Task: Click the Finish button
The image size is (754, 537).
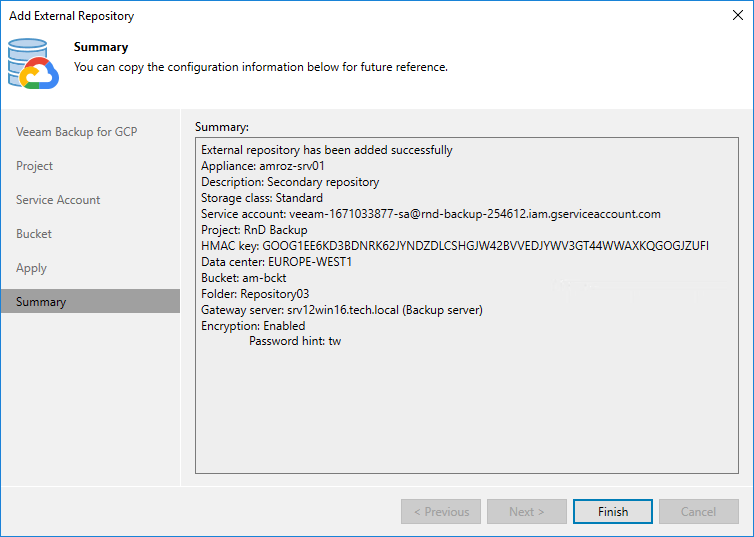Action: (613, 512)
